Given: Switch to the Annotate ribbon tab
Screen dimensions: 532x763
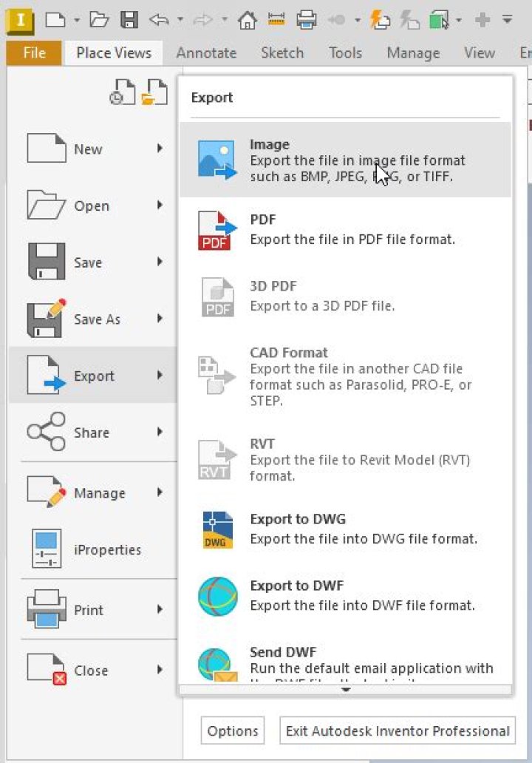Looking at the screenshot, I should click(206, 52).
